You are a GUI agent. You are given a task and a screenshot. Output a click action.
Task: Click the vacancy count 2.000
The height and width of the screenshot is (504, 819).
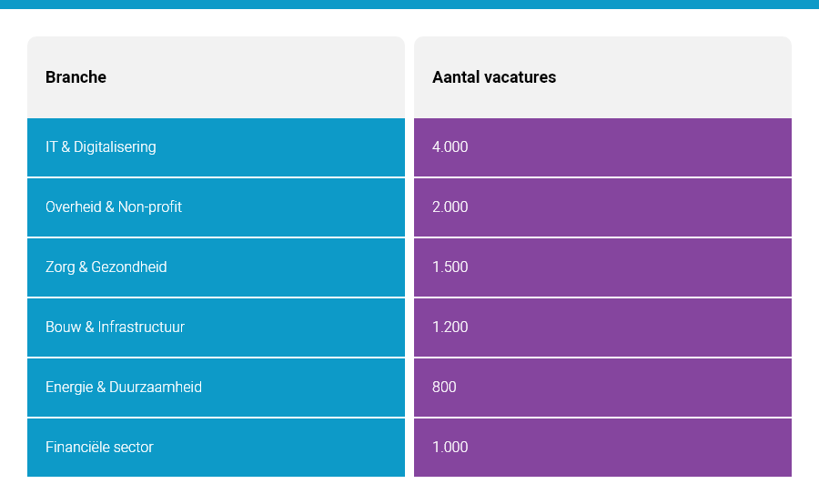click(450, 207)
